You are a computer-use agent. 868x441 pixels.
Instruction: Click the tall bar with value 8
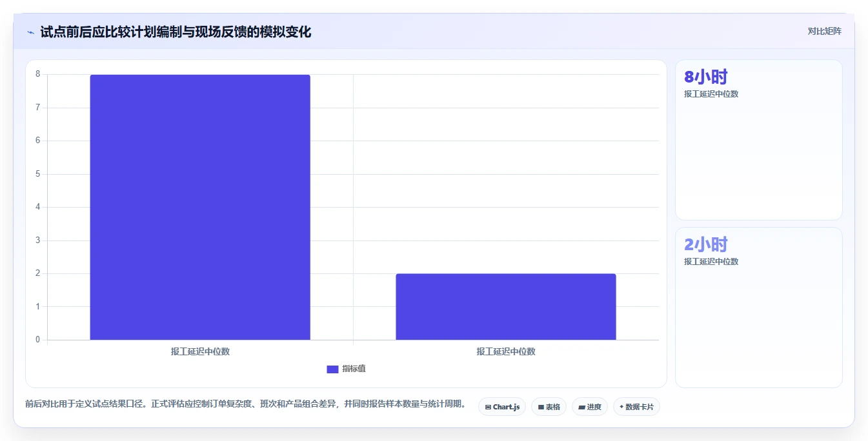pos(200,207)
